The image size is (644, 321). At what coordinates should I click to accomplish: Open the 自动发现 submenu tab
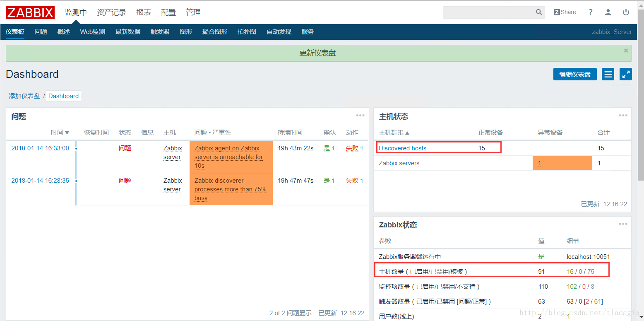click(x=279, y=32)
